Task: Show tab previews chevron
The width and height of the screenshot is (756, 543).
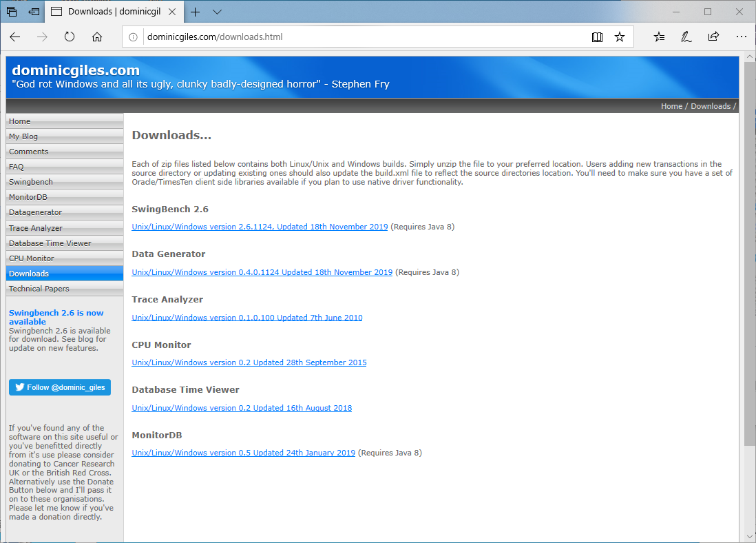Action: click(217, 12)
